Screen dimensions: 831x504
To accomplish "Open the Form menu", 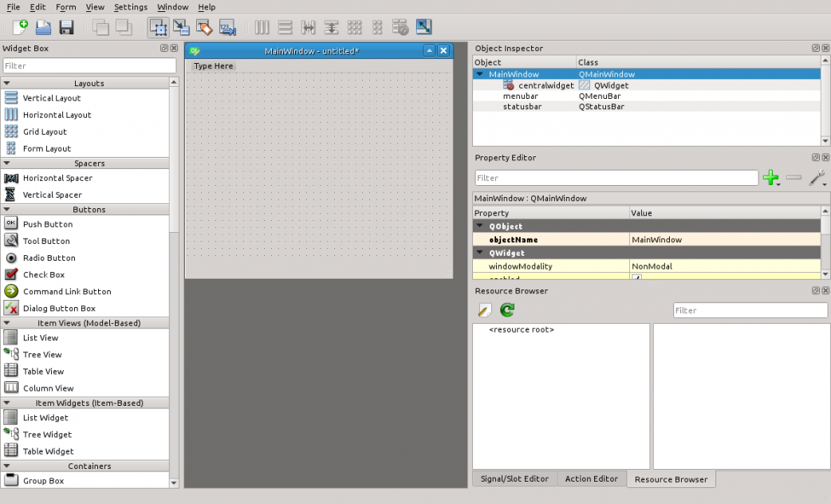I will point(65,7).
